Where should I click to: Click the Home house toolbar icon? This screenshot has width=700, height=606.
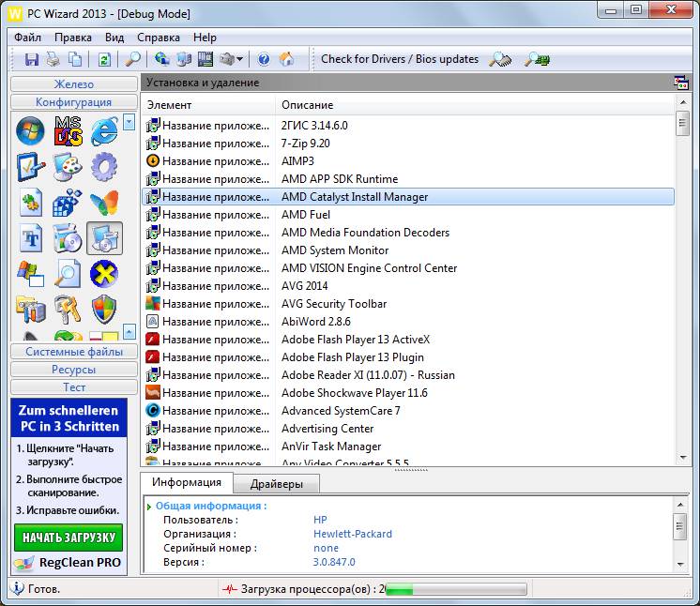(x=286, y=59)
